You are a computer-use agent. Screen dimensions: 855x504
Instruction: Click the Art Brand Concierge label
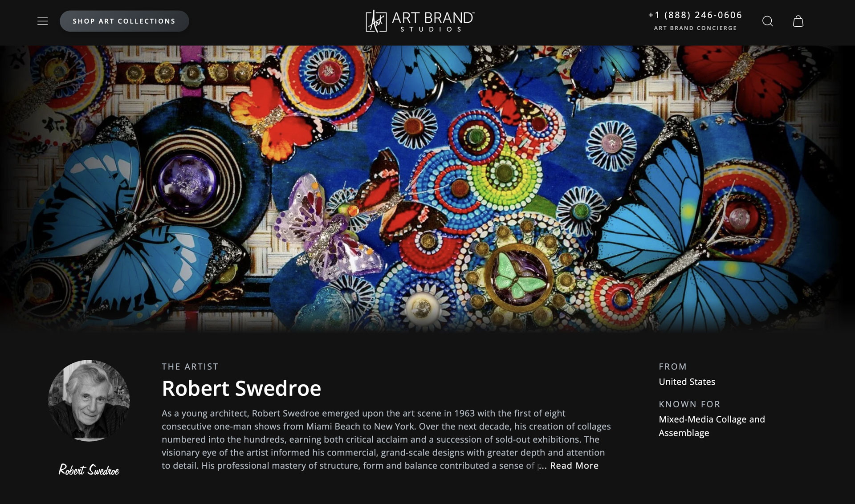click(x=695, y=28)
